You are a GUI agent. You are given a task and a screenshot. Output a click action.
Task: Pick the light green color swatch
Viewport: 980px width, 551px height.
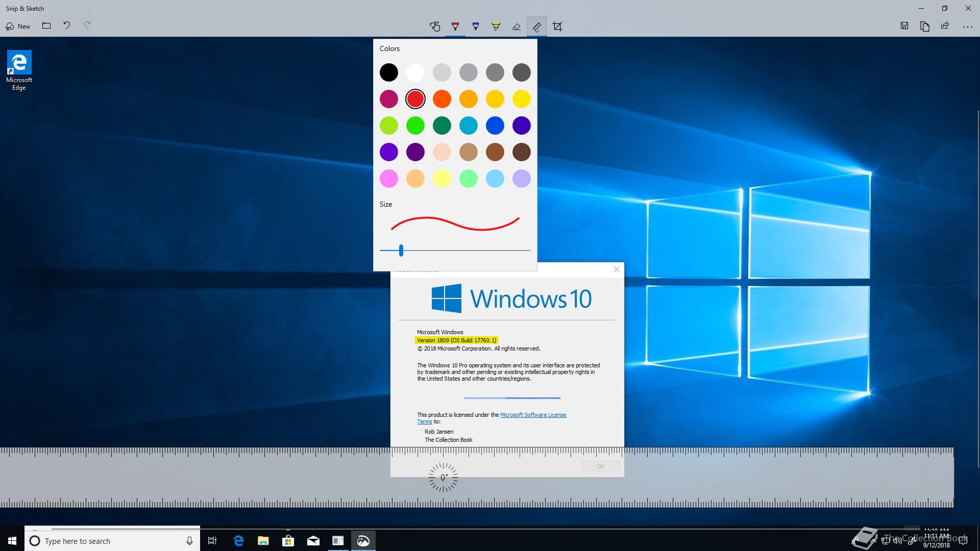click(469, 179)
